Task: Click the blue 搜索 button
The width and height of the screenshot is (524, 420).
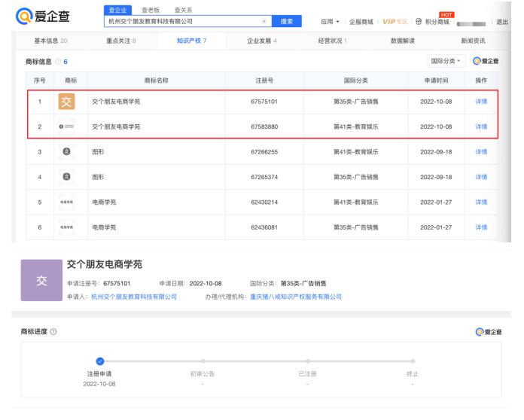Action: [x=286, y=21]
